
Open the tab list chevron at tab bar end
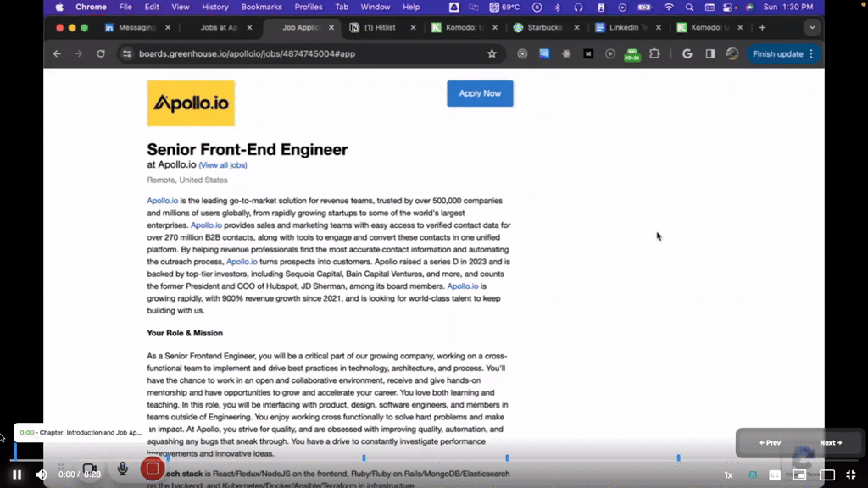click(x=812, y=27)
